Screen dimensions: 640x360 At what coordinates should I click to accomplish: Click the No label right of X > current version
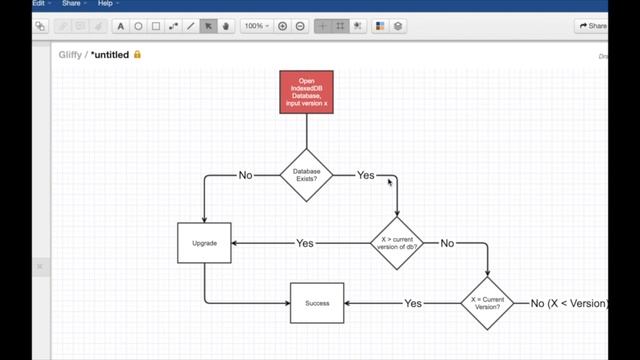point(447,243)
